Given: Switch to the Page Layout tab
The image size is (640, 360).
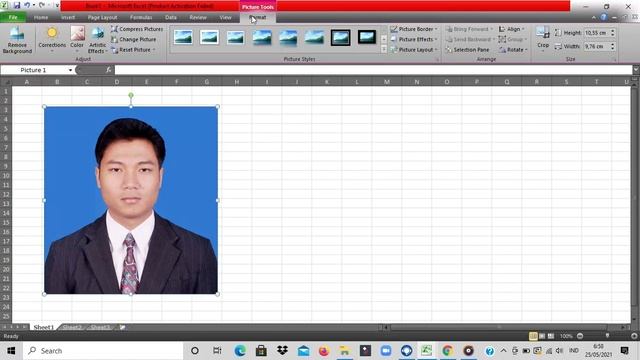Looking at the screenshot, I should (x=102, y=18).
